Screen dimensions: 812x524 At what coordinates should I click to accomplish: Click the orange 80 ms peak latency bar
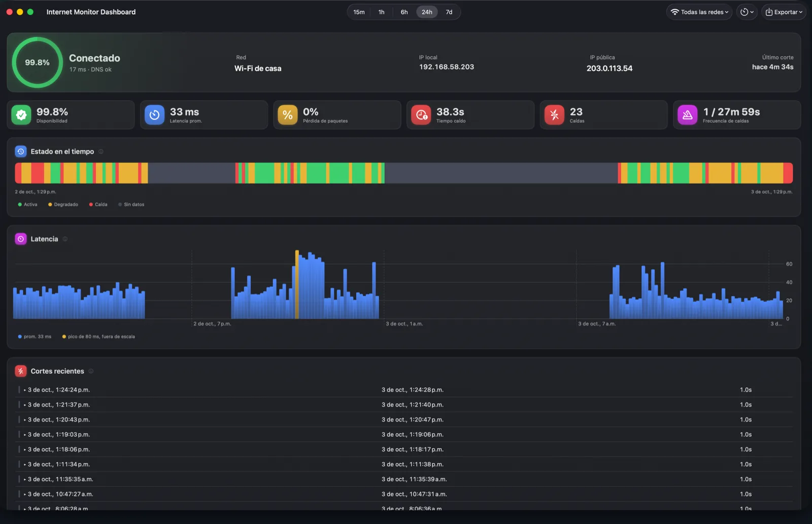(297, 284)
